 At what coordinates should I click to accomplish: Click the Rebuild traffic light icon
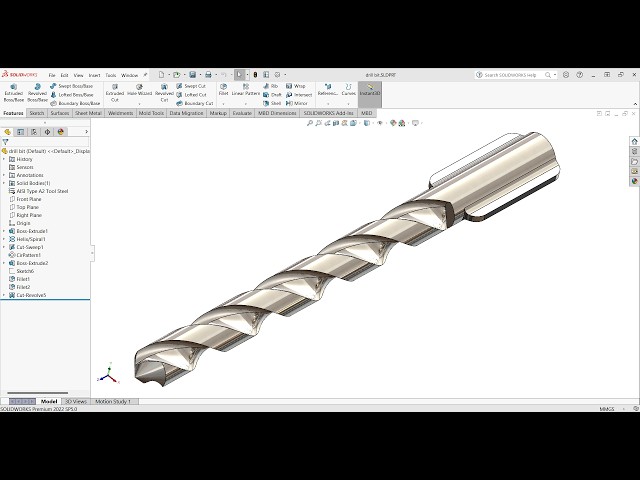[256, 75]
